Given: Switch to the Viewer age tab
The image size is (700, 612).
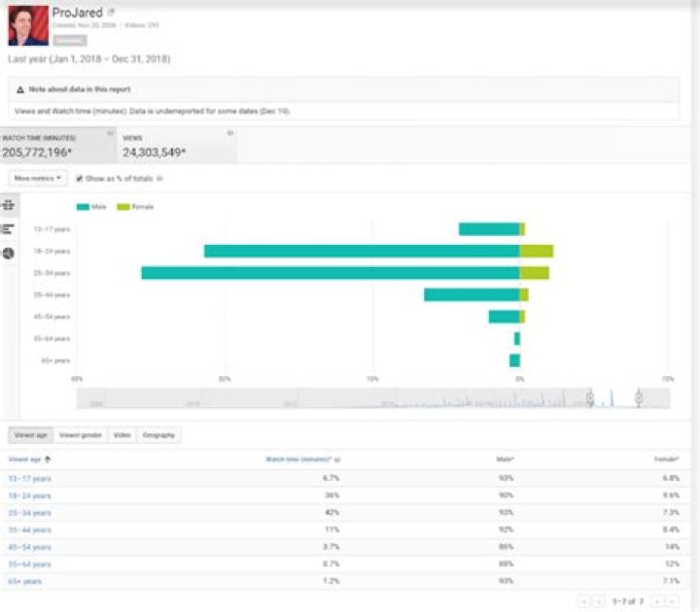Looking at the screenshot, I should [x=31, y=435].
